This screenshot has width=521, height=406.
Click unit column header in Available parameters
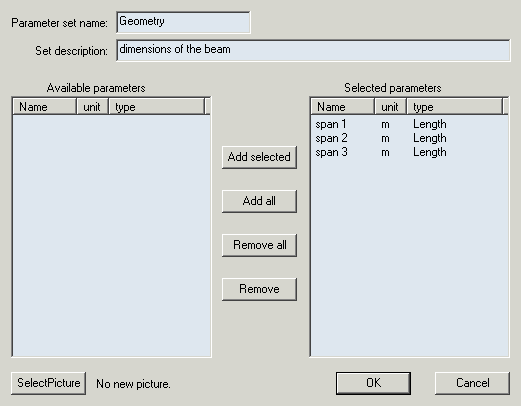[x=92, y=107]
